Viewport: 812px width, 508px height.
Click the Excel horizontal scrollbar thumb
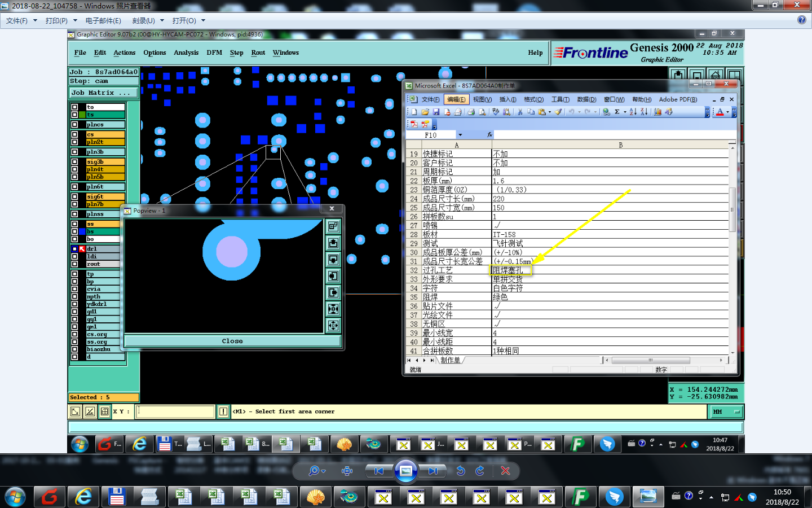pyautogui.click(x=650, y=360)
